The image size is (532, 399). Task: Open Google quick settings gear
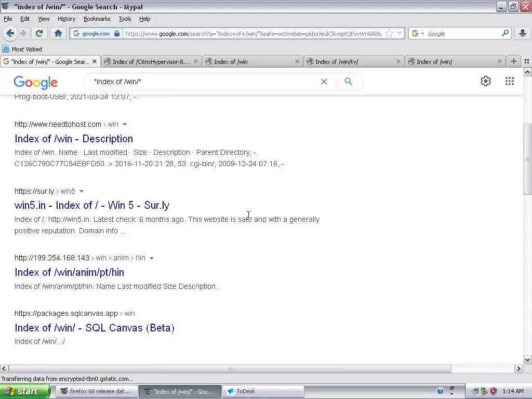point(486,81)
